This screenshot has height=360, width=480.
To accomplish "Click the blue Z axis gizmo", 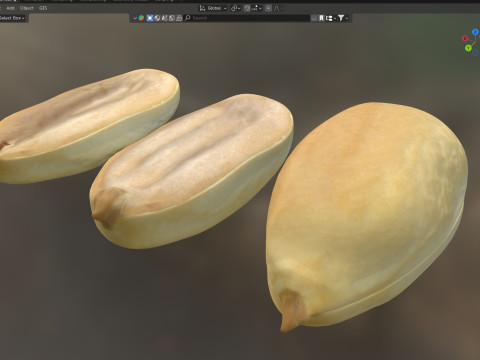I will point(475,32).
